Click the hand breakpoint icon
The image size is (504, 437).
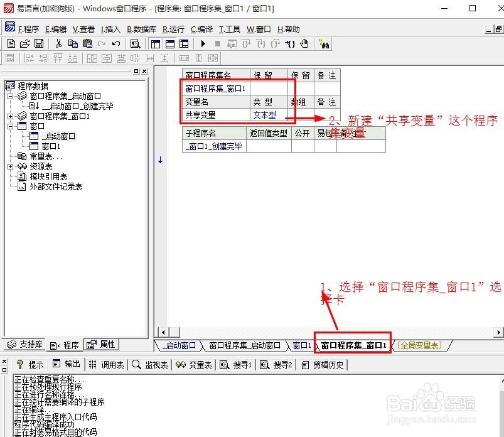tap(304, 43)
